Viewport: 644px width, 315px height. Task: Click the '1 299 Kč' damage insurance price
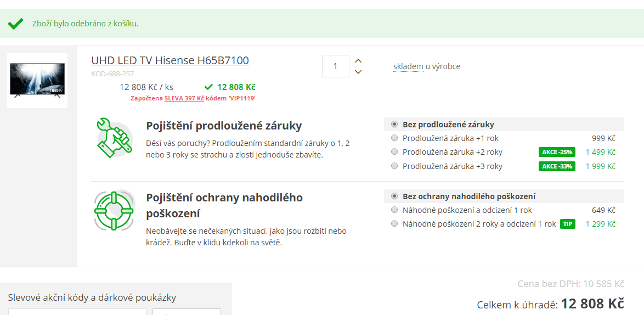coord(601,224)
